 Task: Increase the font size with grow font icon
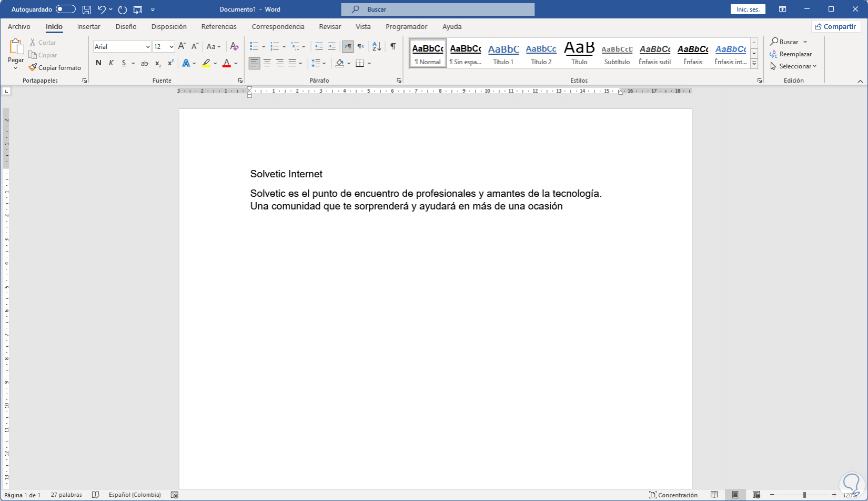coord(182,46)
